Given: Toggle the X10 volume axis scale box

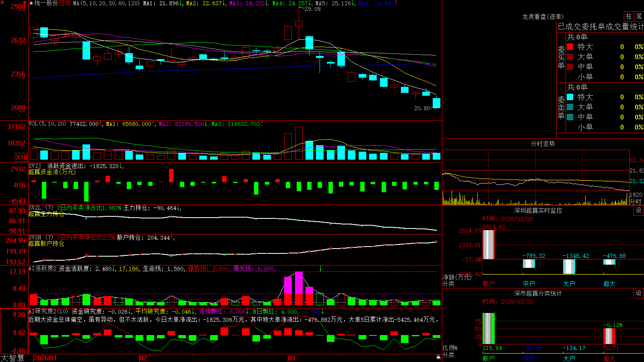Looking at the screenshot, I should (21, 157).
